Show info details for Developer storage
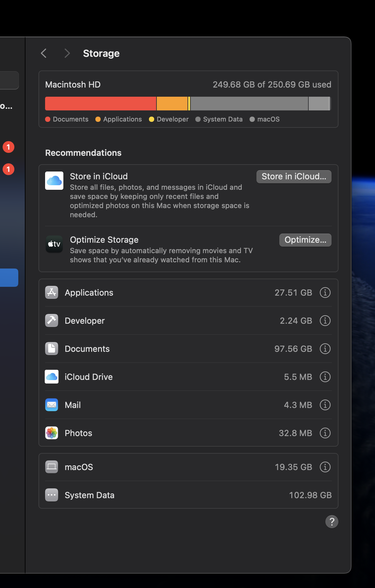The image size is (375, 588). 325,320
